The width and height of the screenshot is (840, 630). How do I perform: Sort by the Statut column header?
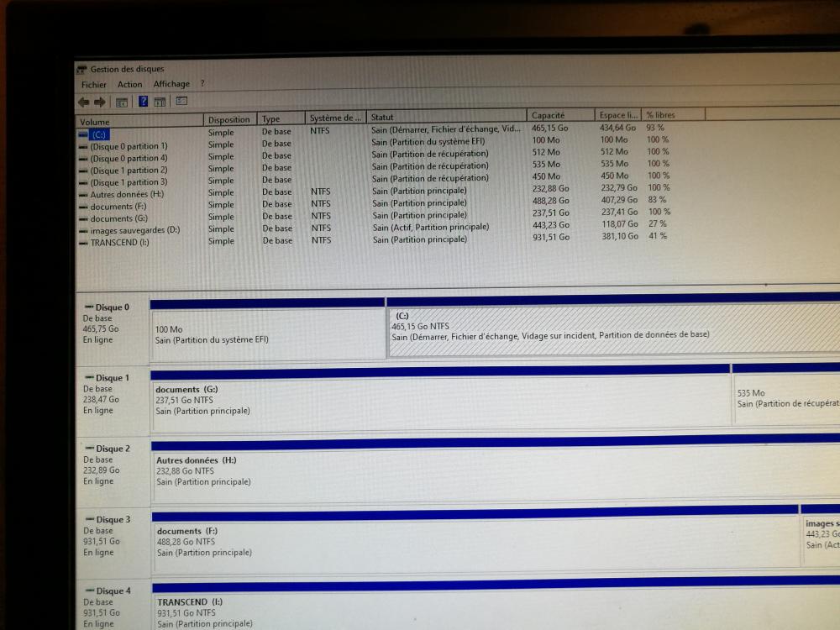(x=447, y=117)
